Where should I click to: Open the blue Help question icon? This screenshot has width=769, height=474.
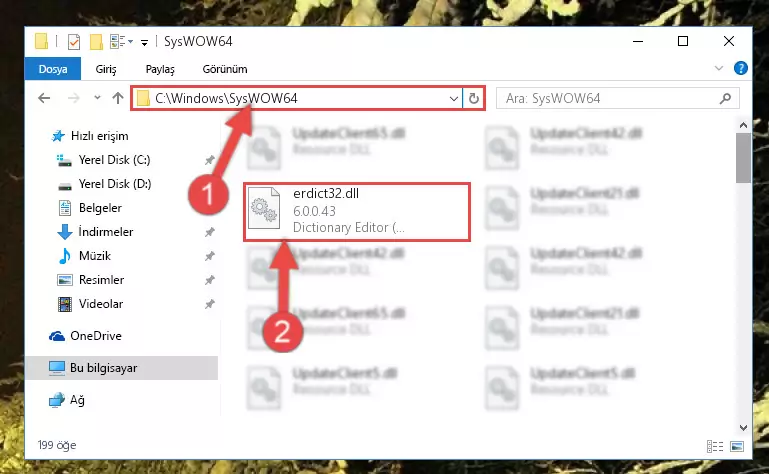[741, 68]
